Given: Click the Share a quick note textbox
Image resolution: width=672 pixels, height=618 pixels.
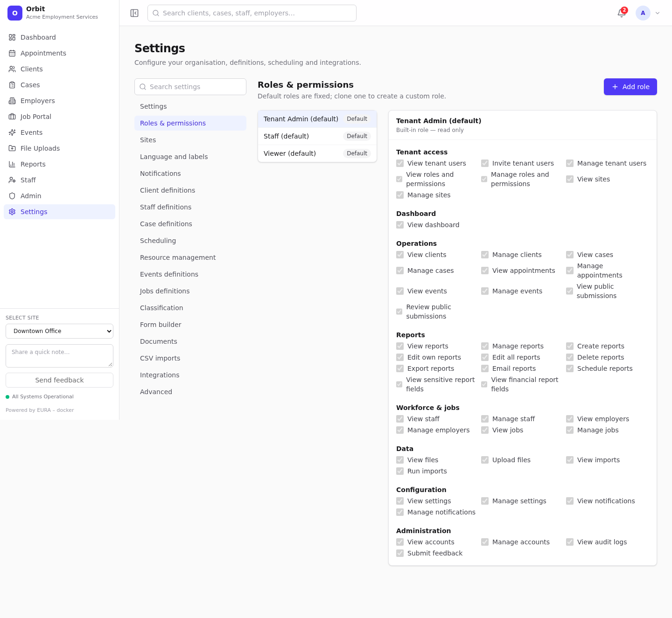Looking at the screenshot, I should click(x=59, y=356).
